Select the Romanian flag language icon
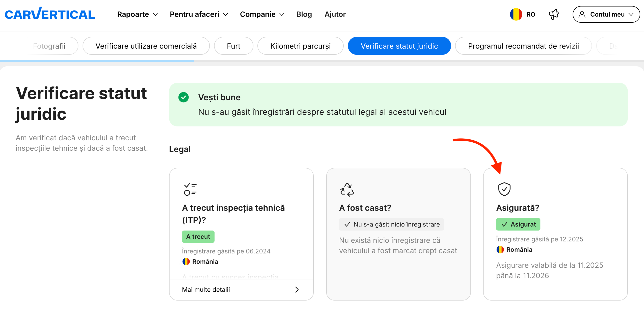Image resolution: width=644 pixels, height=312 pixels. click(x=516, y=14)
